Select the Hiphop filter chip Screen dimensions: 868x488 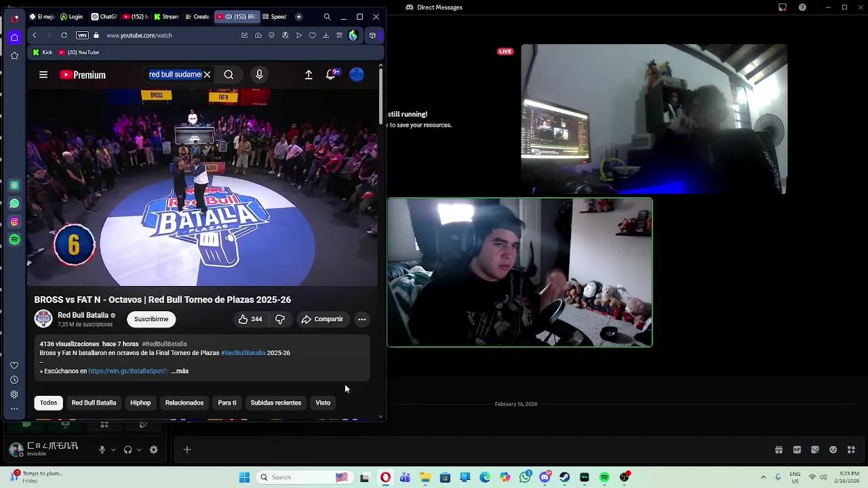click(140, 403)
